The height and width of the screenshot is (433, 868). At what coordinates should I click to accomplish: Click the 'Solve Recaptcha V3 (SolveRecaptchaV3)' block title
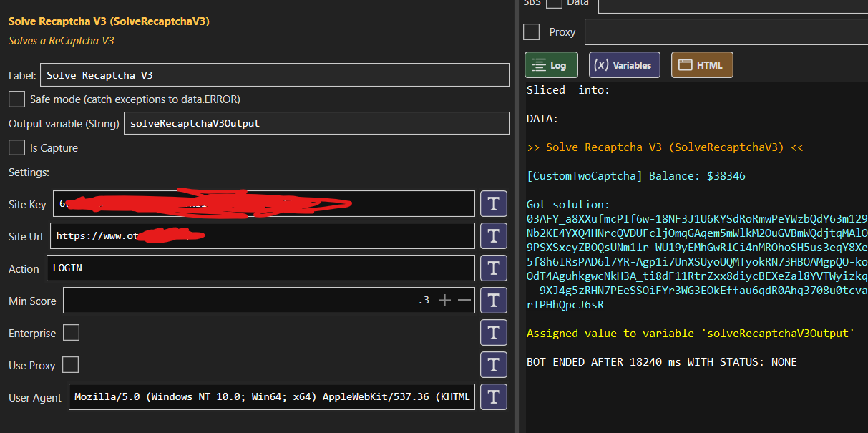(109, 21)
